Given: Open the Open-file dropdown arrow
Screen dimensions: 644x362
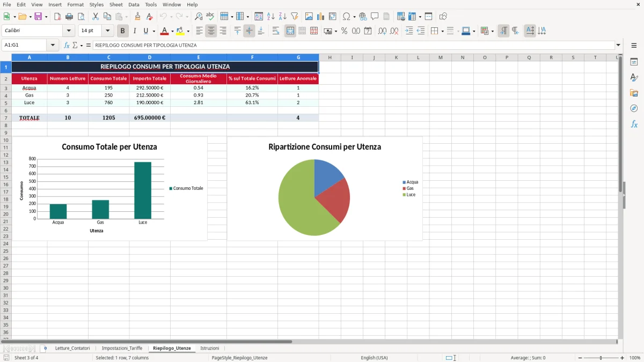Looking at the screenshot, I should pyautogui.click(x=29, y=17).
